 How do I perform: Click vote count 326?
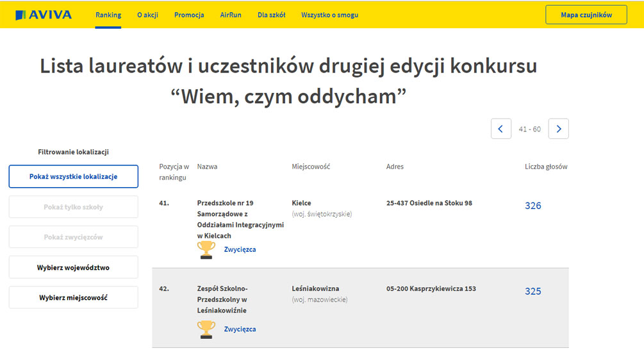coord(533,206)
